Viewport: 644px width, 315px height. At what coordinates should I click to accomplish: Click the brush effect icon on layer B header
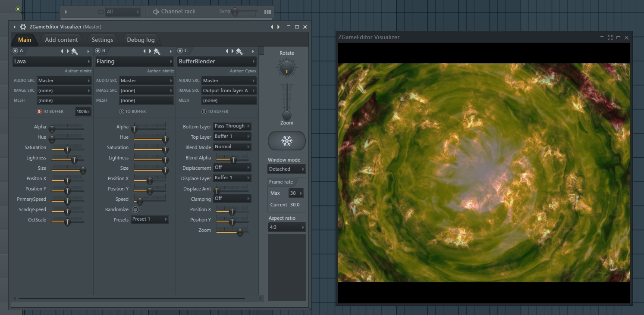point(156,50)
